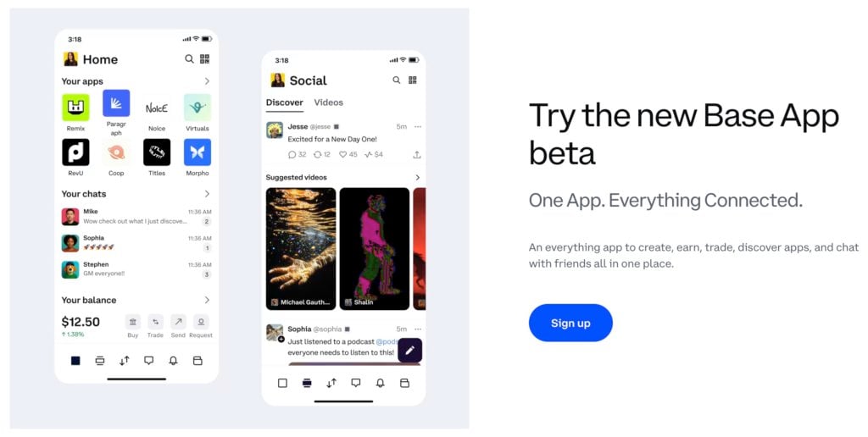
Task: Tap the search icon on Home screen
Action: click(x=189, y=58)
